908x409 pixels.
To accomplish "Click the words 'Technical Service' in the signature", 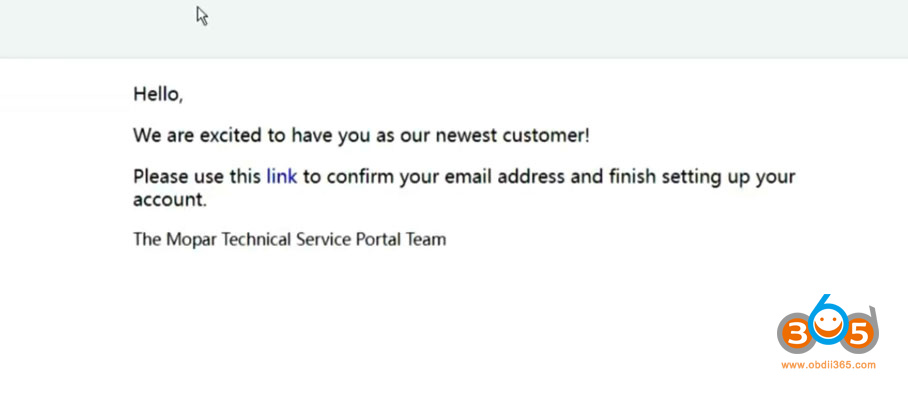I will click(284, 239).
